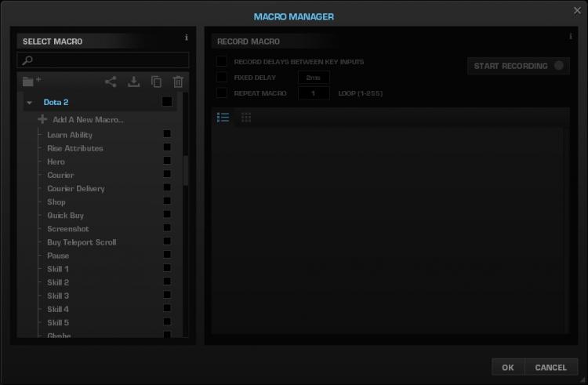Click the new macro folder icon
The image size is (588, 385).
[31, 81]
